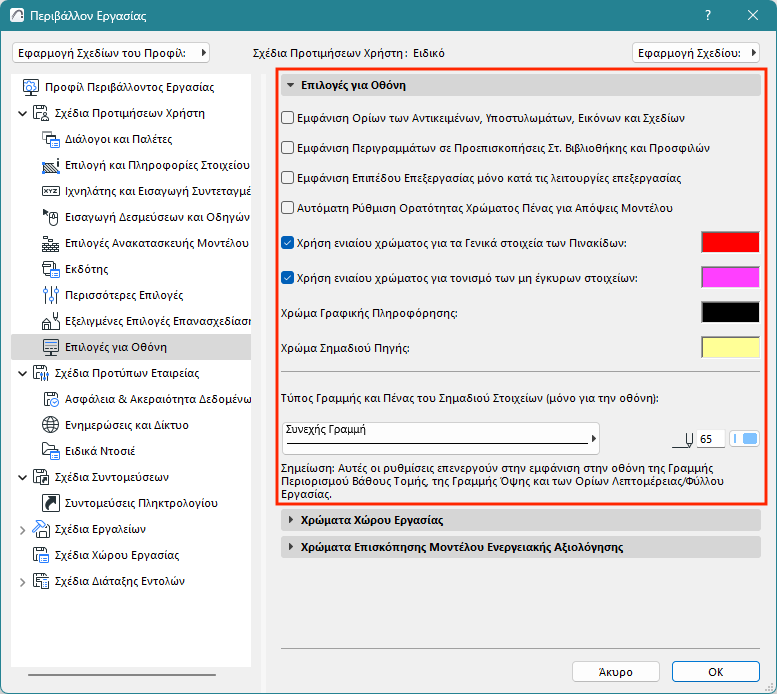
Task: Click the Σχέδια Διάταξης Εντολών icon
Action: pyautogui.click(x=41, y=581)
